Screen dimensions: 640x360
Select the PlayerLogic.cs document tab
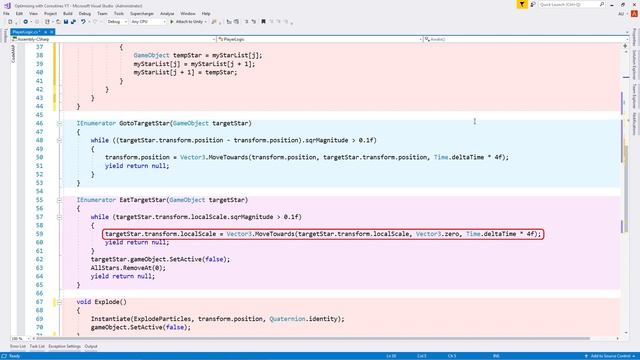[x=25, y=32]
